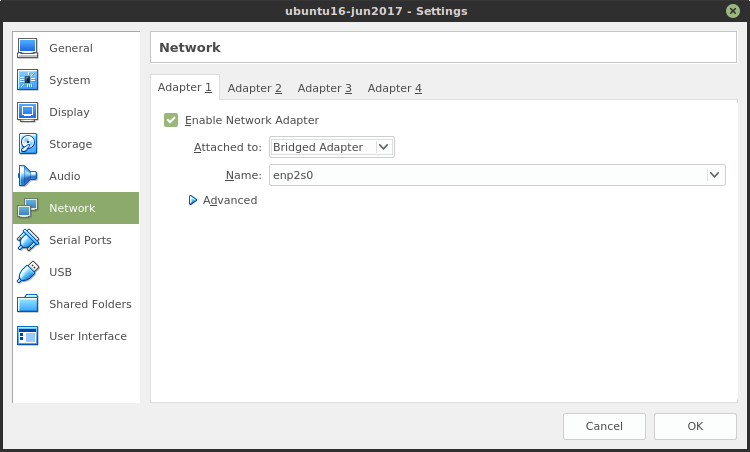Select the System chip icon
Screen dimensions: 750x452
coord(28,80)
